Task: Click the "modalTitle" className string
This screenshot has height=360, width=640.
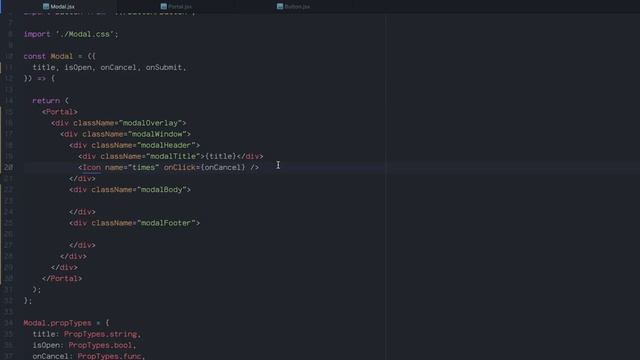Action: tap(173, 156)
